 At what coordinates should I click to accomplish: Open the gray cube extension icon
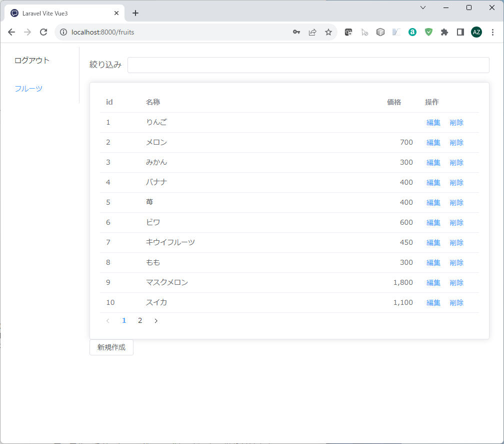click(380, 32)
